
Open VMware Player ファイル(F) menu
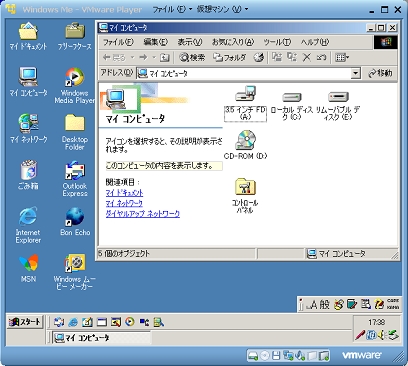coord(172,9)
